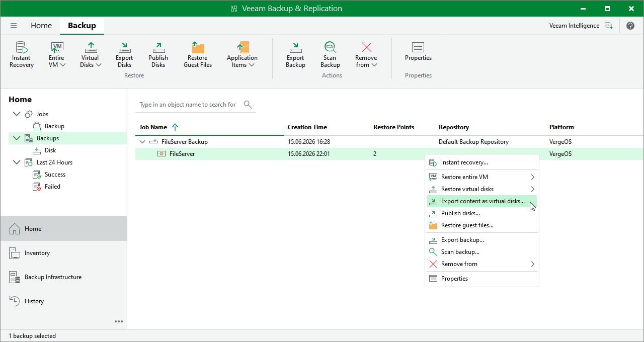Open the Instant Recovery ribbon tool
The image size is (644, 342).
coord(22,55)
